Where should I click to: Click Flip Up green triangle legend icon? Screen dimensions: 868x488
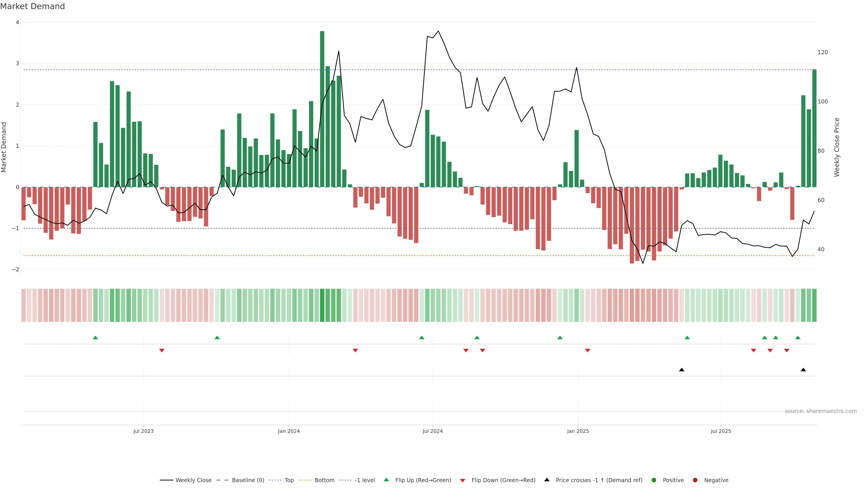point(387,480)
